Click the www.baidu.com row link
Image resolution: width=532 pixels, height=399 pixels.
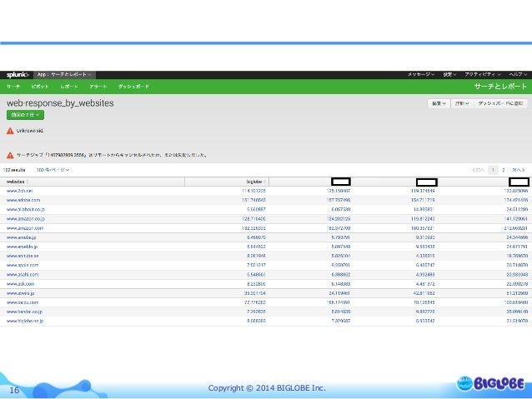click(x=23, y=302)
